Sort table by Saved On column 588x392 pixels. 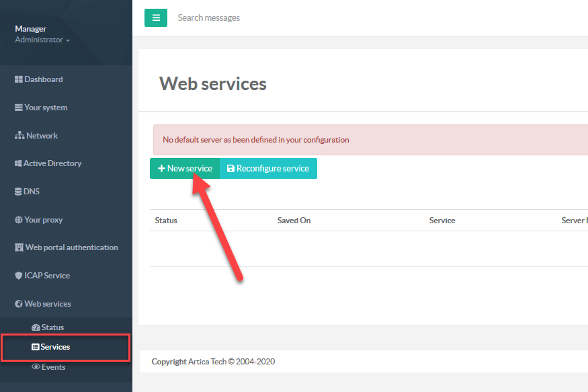294,221
